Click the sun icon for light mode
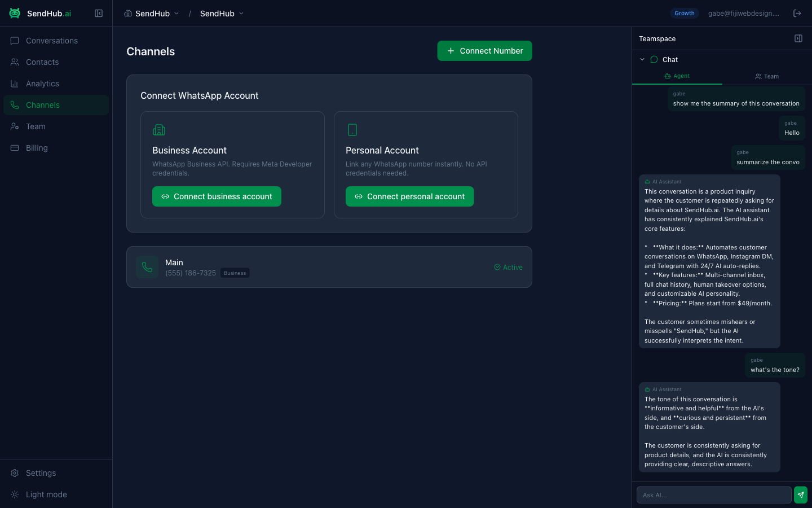 [x=15, y=494]
